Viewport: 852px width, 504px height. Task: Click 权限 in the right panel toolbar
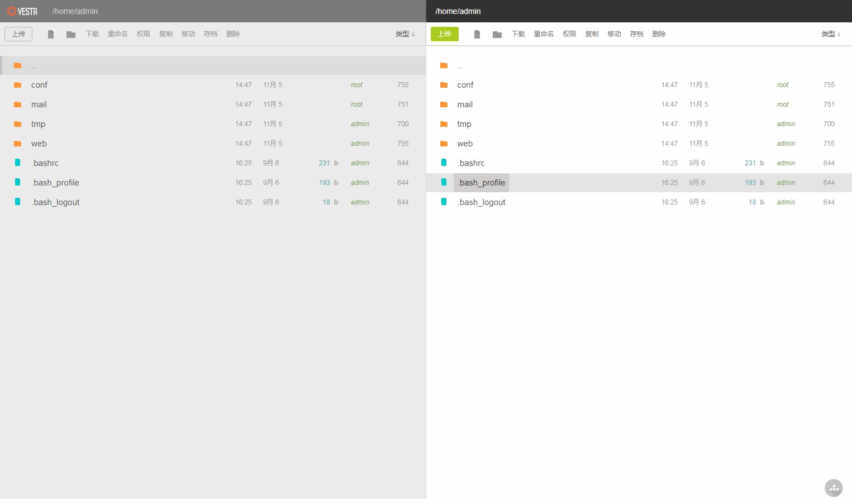coord(569,34)
